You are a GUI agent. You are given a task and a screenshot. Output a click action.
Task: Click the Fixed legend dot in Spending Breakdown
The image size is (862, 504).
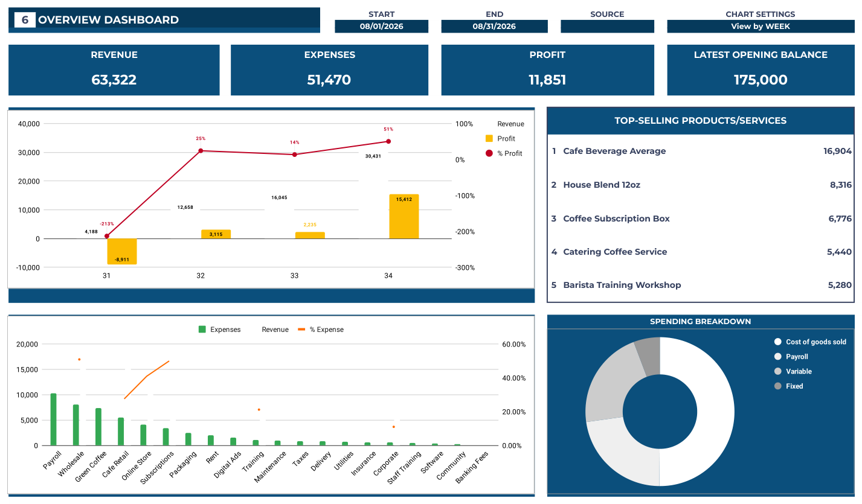pyautogui.click(x=778, y=386)
